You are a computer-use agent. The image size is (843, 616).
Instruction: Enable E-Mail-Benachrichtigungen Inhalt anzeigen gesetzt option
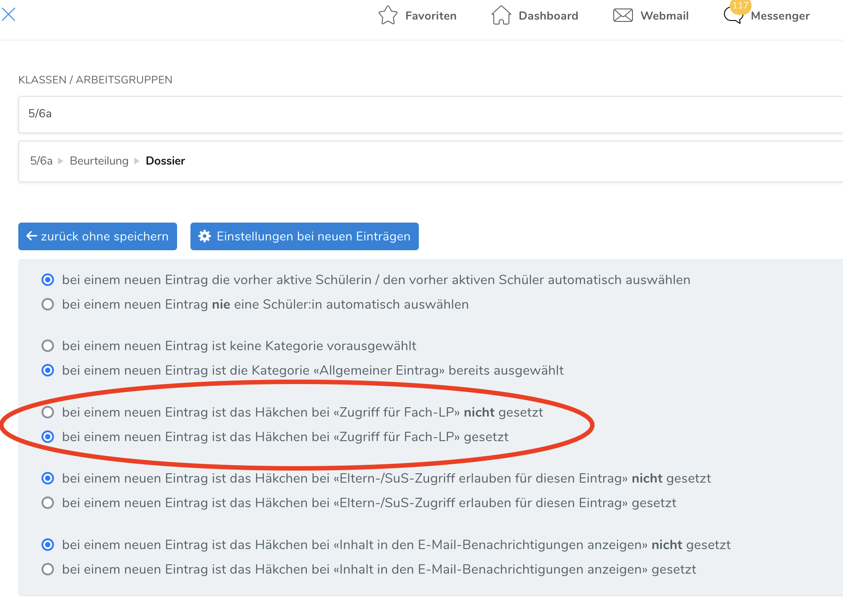coord(48,570)
